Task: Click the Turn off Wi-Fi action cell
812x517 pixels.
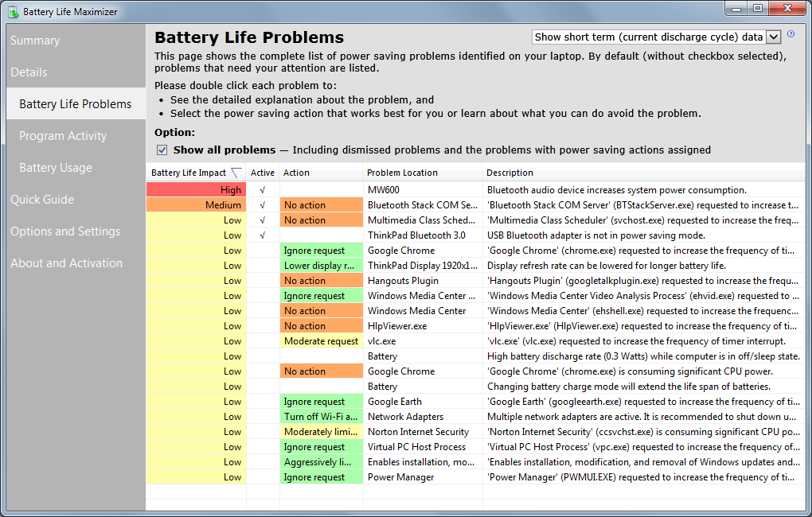Action: (322, 417)
